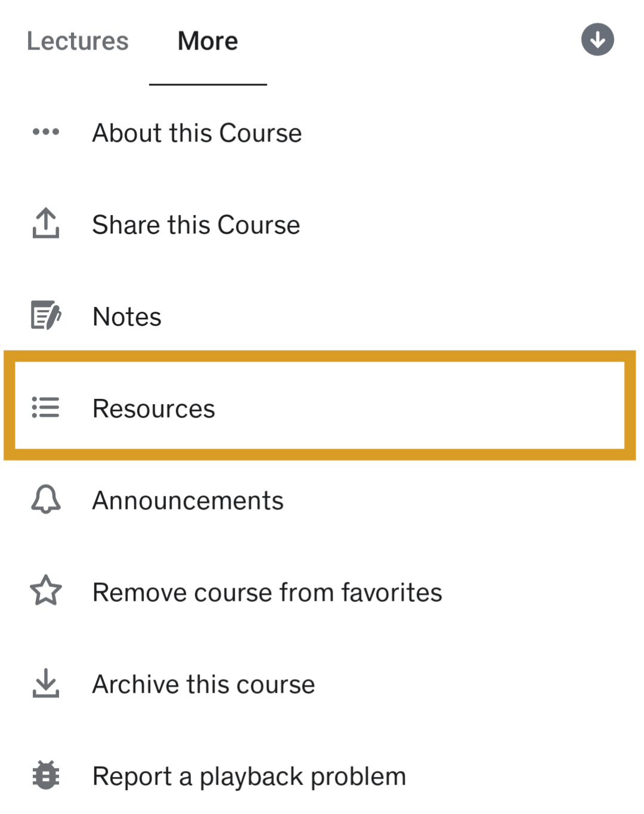644x814 pixels.
Task: Open About this Course
Action: point(197,133)
